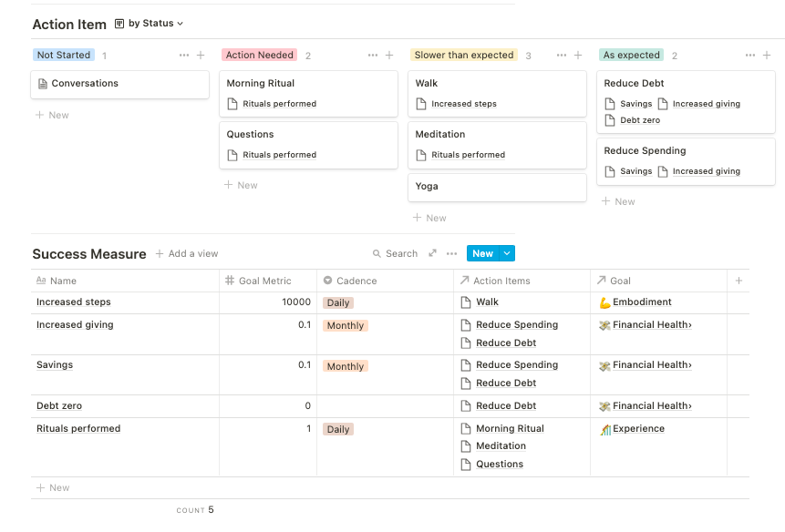Click the Daily cadence tag for Increased steps
This screenshot has width=785, height=532.
tap(338, 303)
